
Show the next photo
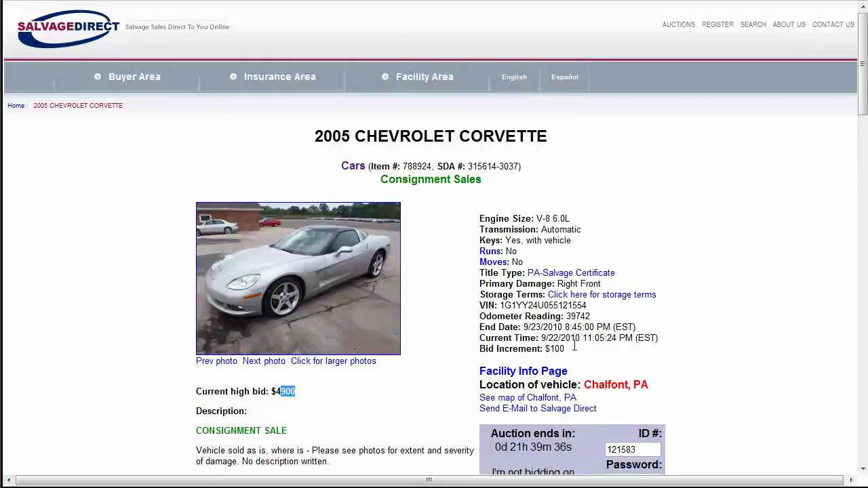pyautogui.click(x=264, y=361)
